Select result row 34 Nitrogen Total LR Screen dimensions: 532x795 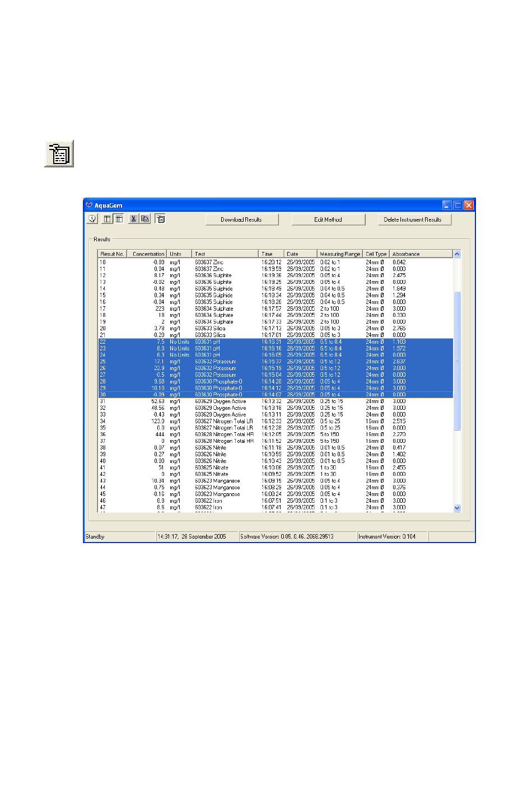[275, 421]
